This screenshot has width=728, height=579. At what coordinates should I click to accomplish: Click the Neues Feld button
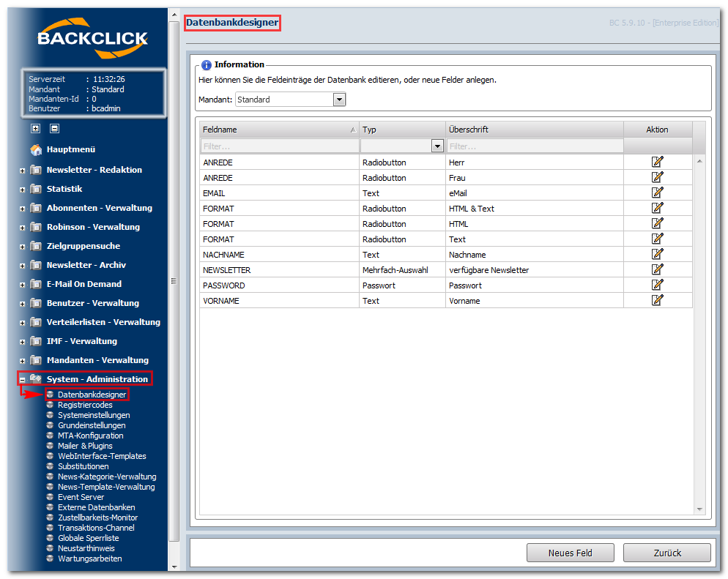pos(570,553)
